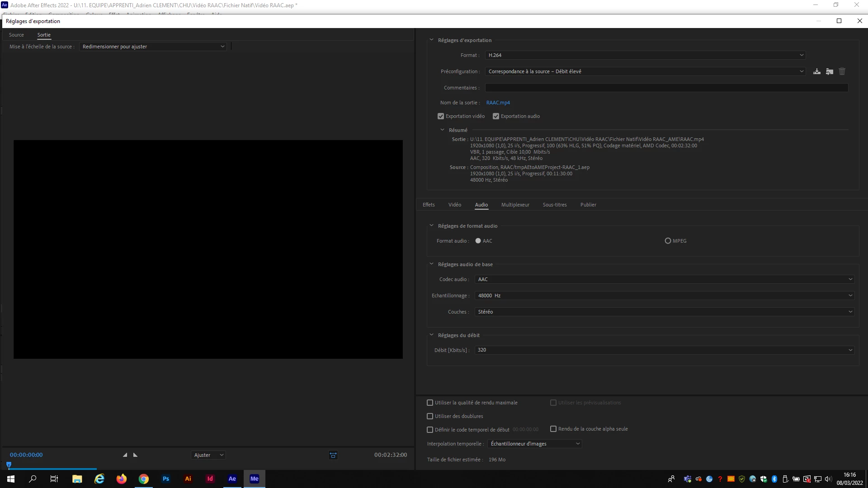The width and height of the screenshot is (868, 488).
Task: Open the Echantillonnage 48000 Hz dropdown
Action: (x=664, y=296)
